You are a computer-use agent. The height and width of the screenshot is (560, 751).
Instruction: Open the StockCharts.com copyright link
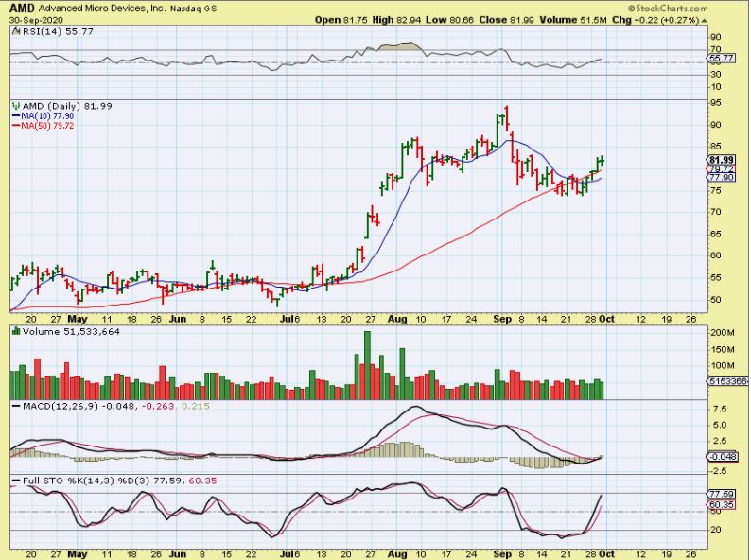coord(668,9)
